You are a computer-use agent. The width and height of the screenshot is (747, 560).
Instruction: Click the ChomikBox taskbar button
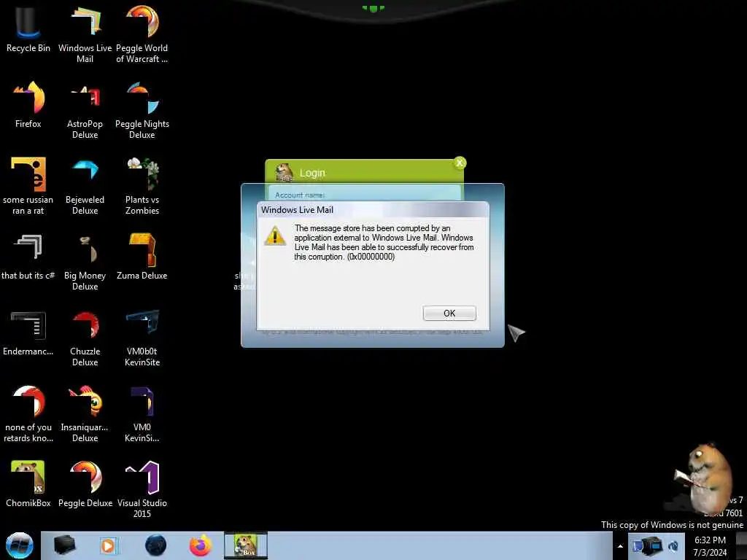click(x=246, y=545)
